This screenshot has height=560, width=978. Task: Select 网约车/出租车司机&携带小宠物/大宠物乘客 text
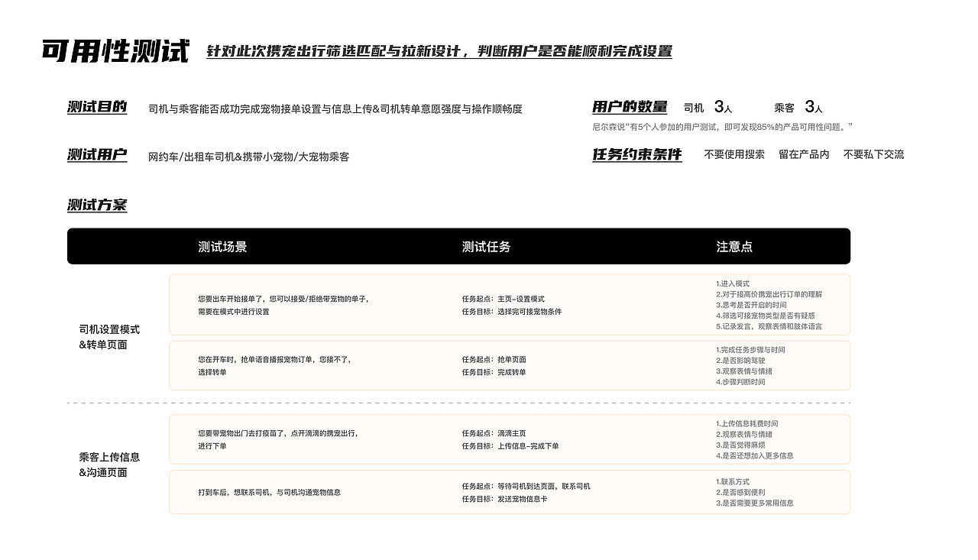(x=248, y=157)
